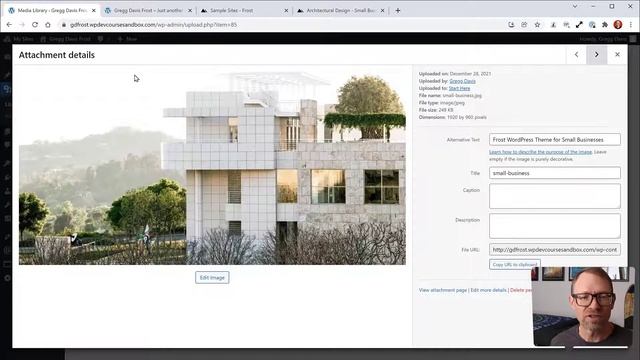Close the Sample Sites - Frost tab

tap(286, 11)
